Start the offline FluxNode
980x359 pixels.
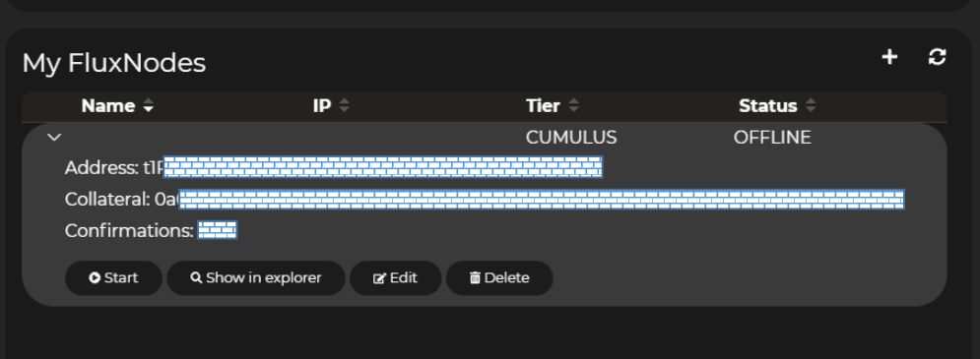113,277
